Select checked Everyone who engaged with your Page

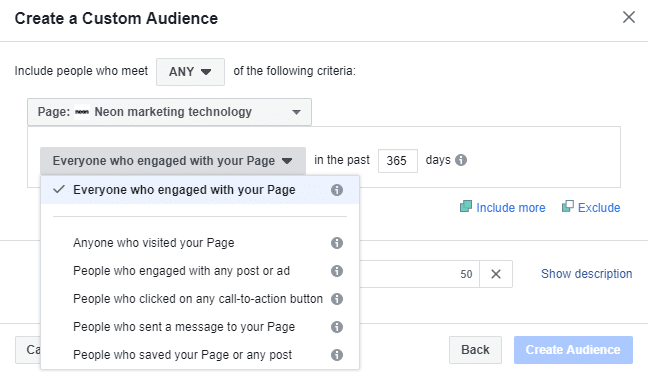click(200, 190)
